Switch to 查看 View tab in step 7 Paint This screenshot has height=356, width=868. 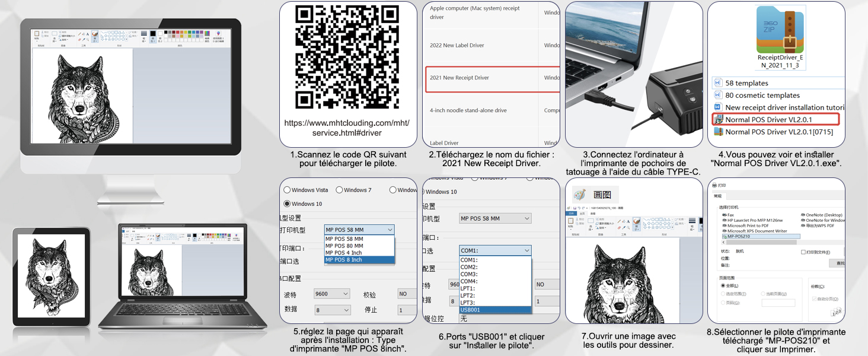tap(593, 214)
